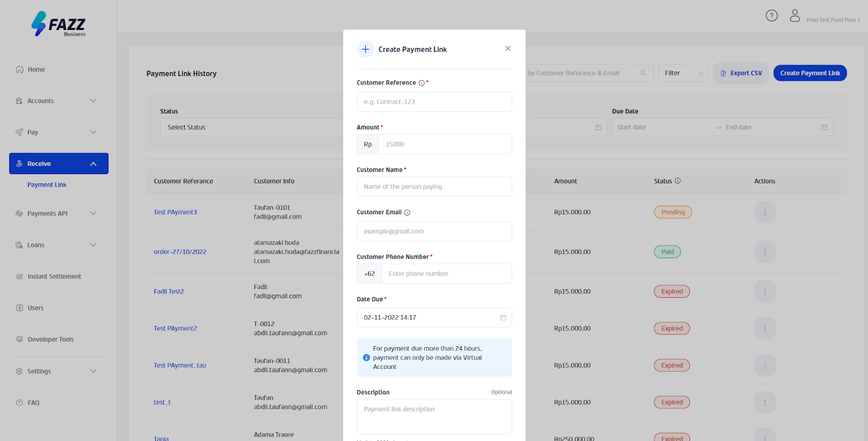The width and height of the screenshot is (868, 441).
Task: Click the plus icon beside Create Payment Link title
Action: pos(366,49)
